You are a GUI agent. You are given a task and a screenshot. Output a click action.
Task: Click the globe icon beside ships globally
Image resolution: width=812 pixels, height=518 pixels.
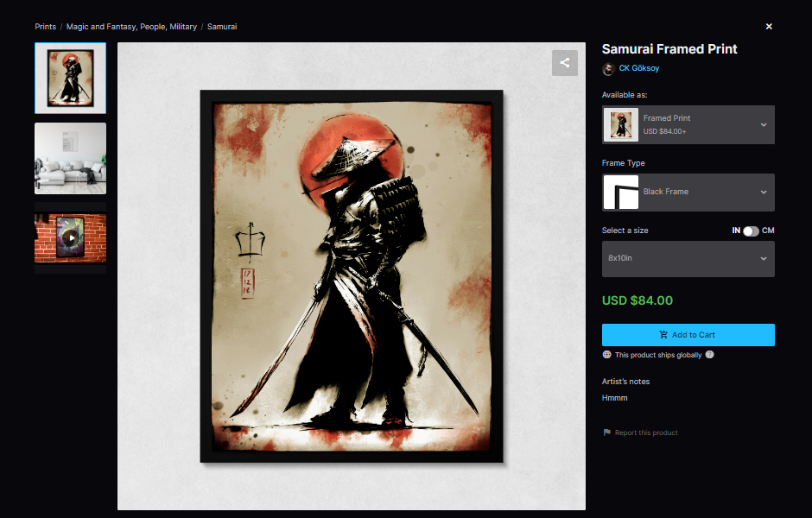(607, 355)
